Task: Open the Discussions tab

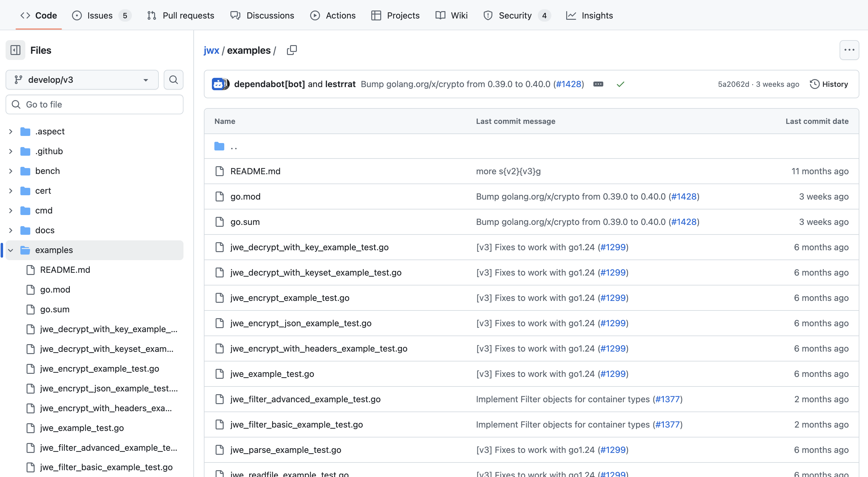Action: point(262,15)
